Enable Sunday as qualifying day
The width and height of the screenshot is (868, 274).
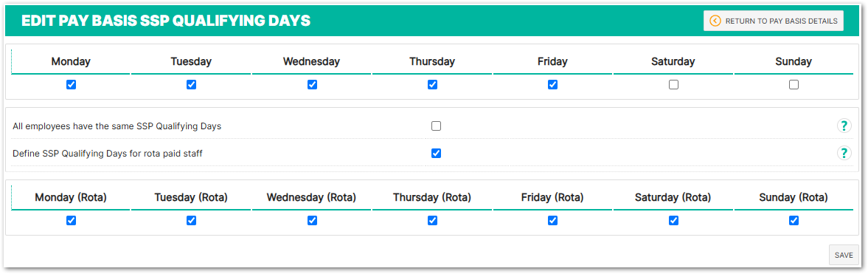pos(794,85)
